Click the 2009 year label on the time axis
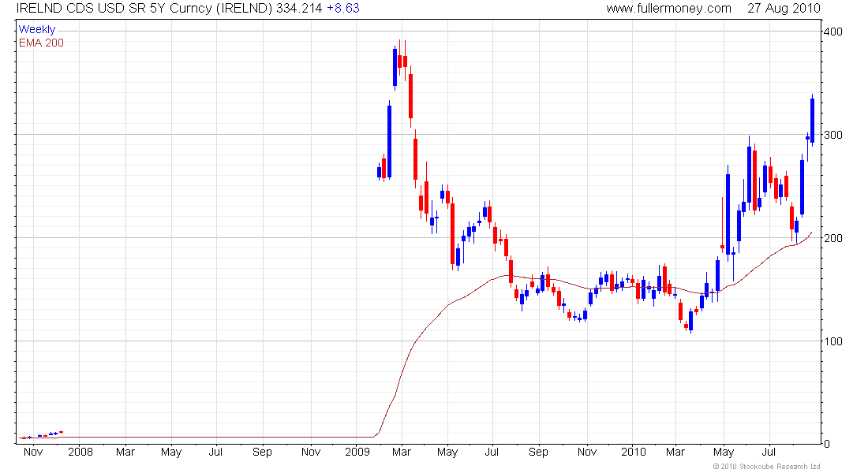The image size is (868, 473). tap(357, 452)
